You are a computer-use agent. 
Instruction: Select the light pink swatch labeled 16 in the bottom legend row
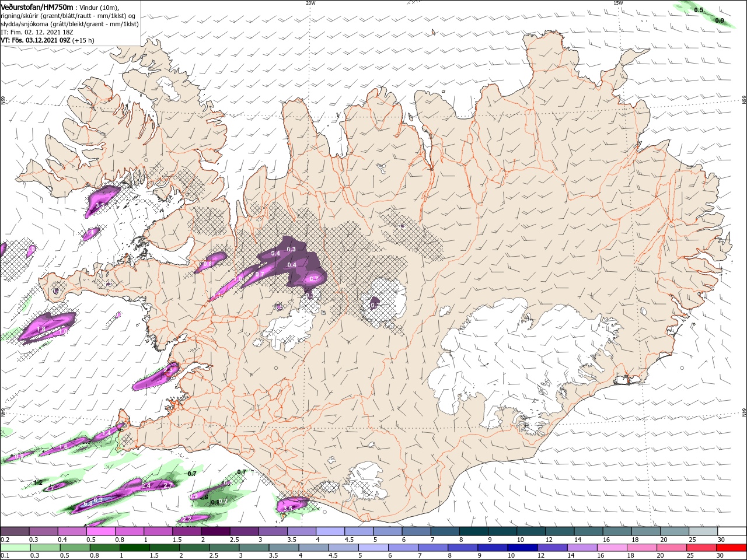click(x=612, y=548)
